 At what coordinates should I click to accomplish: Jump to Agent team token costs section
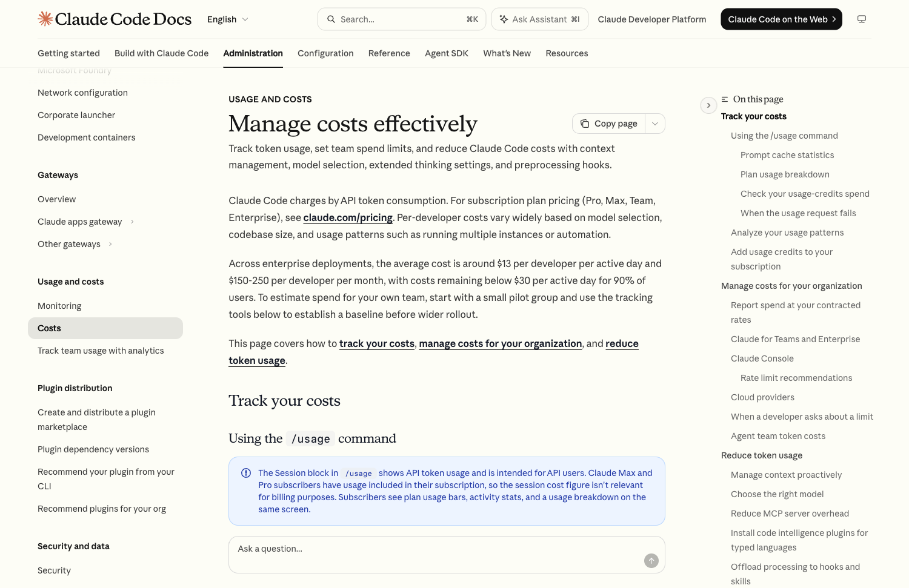click(x=778, y=436)
